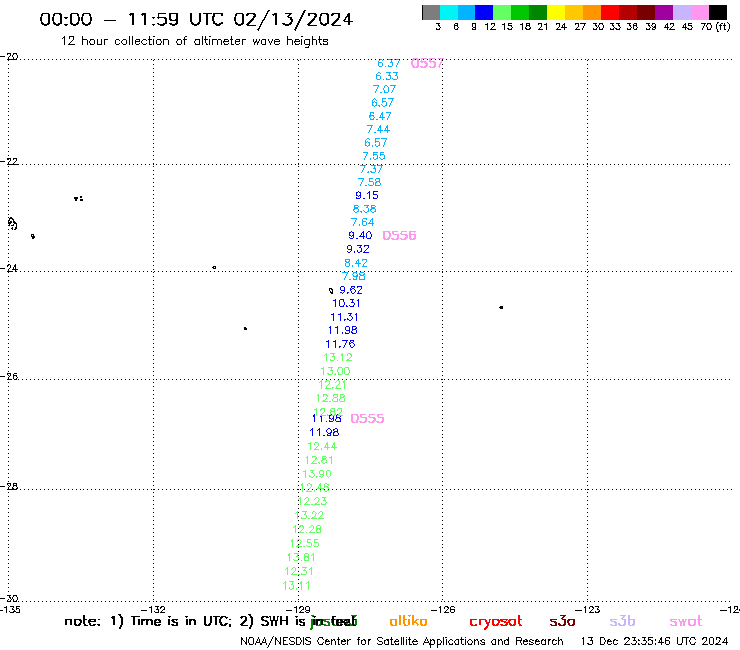Click the 11.31 wave height value

tap(344, 317)
